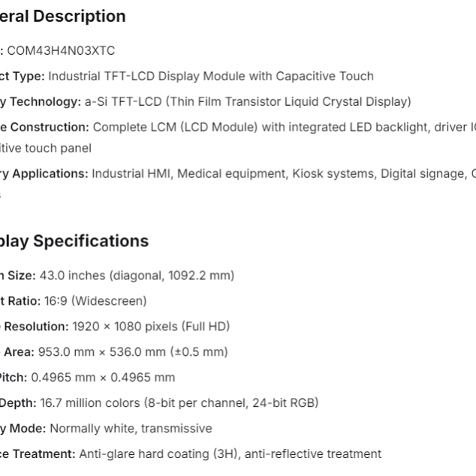Click the bold 'Type:' label text

(29, 76)
